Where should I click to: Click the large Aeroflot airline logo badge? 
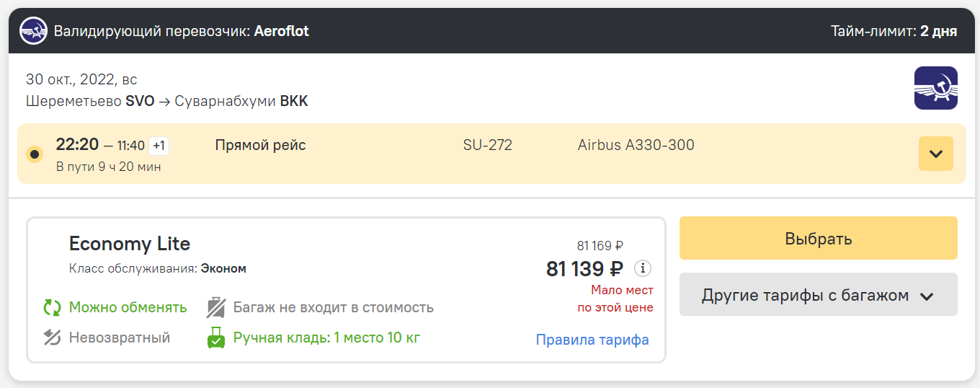935,88
